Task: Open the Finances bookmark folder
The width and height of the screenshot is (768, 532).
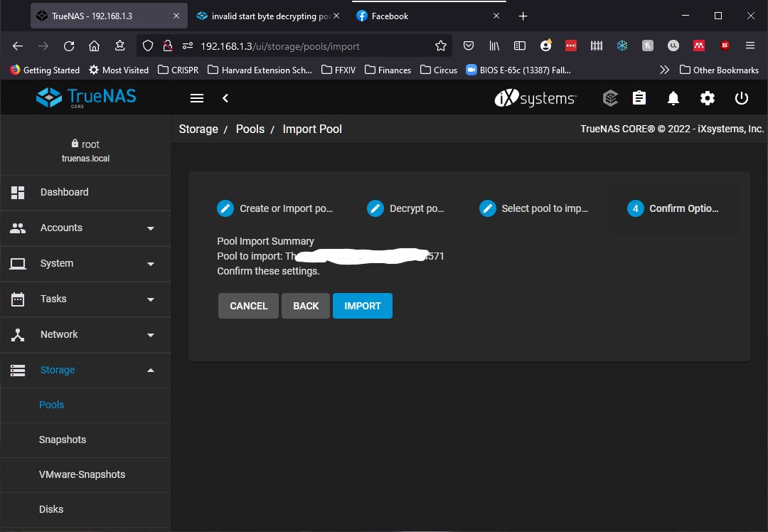Action: tap(388, 70)
